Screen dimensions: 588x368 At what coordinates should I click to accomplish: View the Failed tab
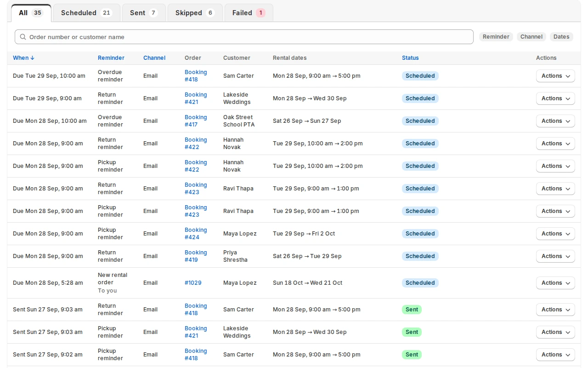249,13
